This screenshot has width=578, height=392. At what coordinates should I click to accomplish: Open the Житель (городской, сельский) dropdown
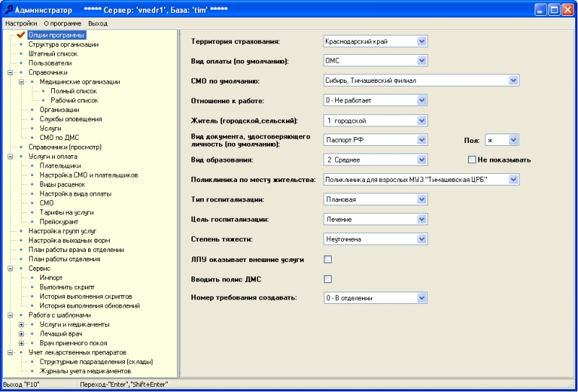(x=422, y=121)
